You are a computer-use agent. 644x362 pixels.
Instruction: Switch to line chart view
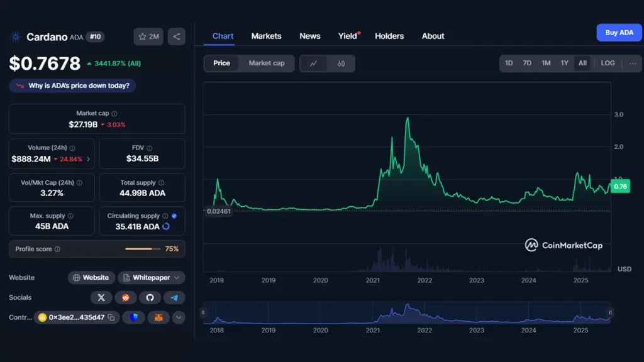click(x=313, y=63)
